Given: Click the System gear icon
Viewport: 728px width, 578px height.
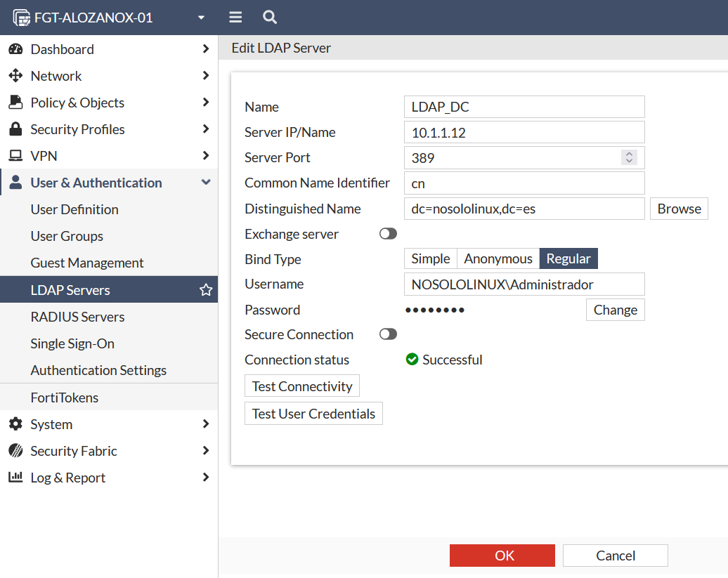Looking at the screenshot, I should pyautogui.click(x=15, y=424).
